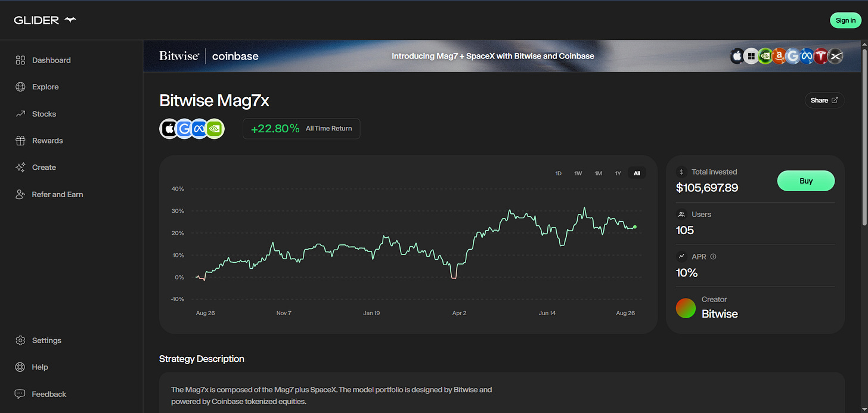Click the Nvidia icon under Bitwise Mag7x
The width and height of the screenshot is (868, 413).
pyautogui.click(x=215, y=129)
